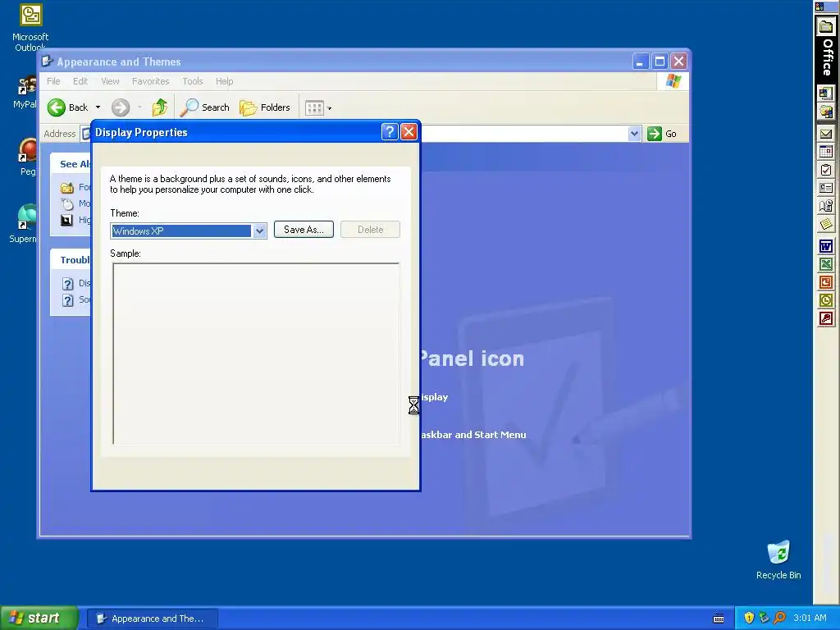Open the Help menu

(225, 81)
